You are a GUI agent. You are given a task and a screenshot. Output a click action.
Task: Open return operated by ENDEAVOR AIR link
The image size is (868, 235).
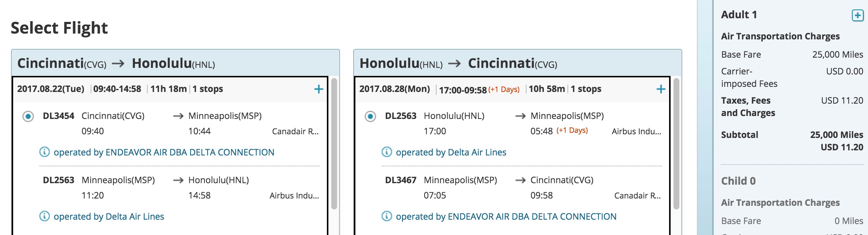tap(506, 216)
